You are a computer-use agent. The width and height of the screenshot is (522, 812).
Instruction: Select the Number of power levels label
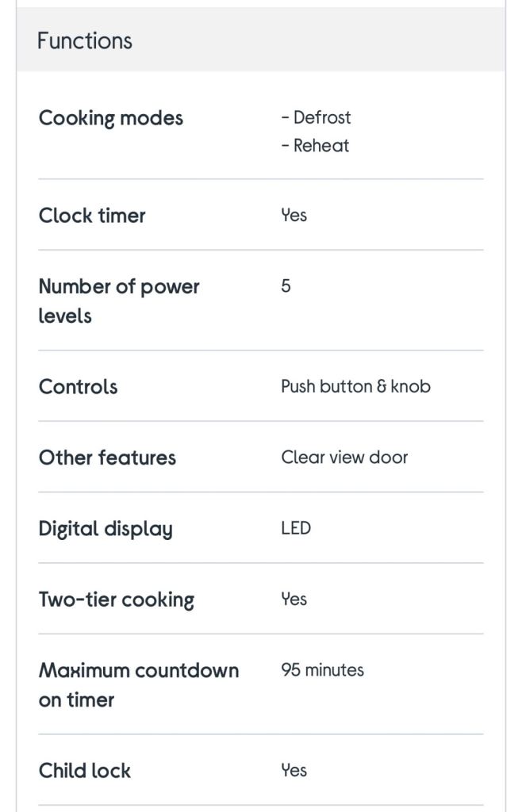tap(119, 301)
